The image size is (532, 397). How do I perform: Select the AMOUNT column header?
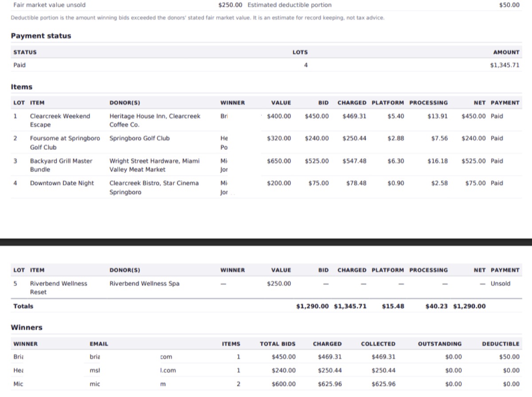point(506,52)
